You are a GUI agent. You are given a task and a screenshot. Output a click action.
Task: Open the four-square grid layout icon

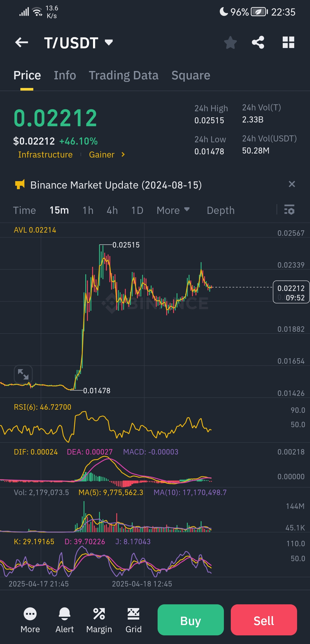(x=288, y=43)
